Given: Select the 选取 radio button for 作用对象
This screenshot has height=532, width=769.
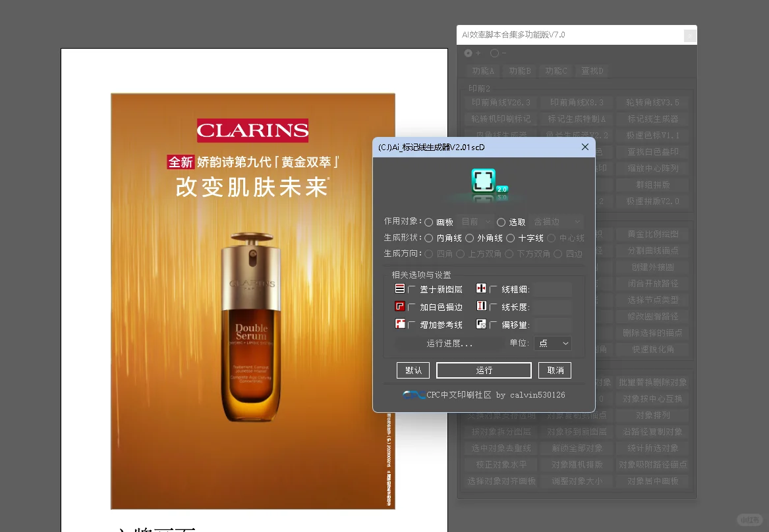Looking at the screenshot, I should (500, 222).
